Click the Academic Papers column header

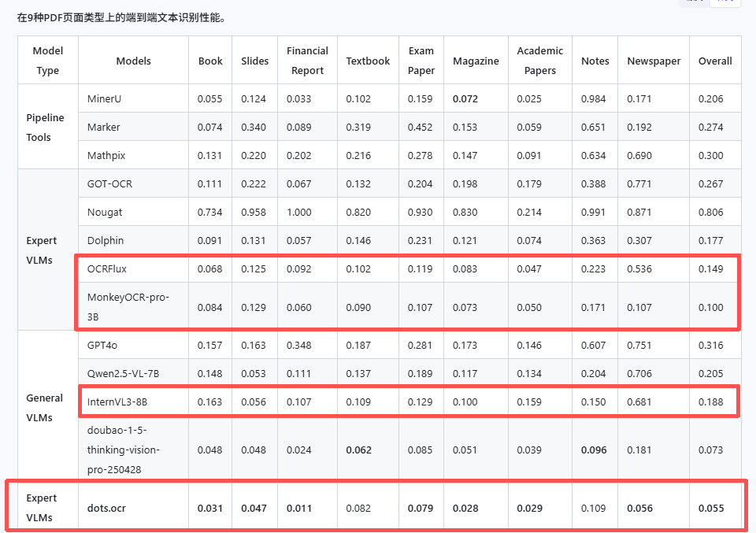[540, 61]
